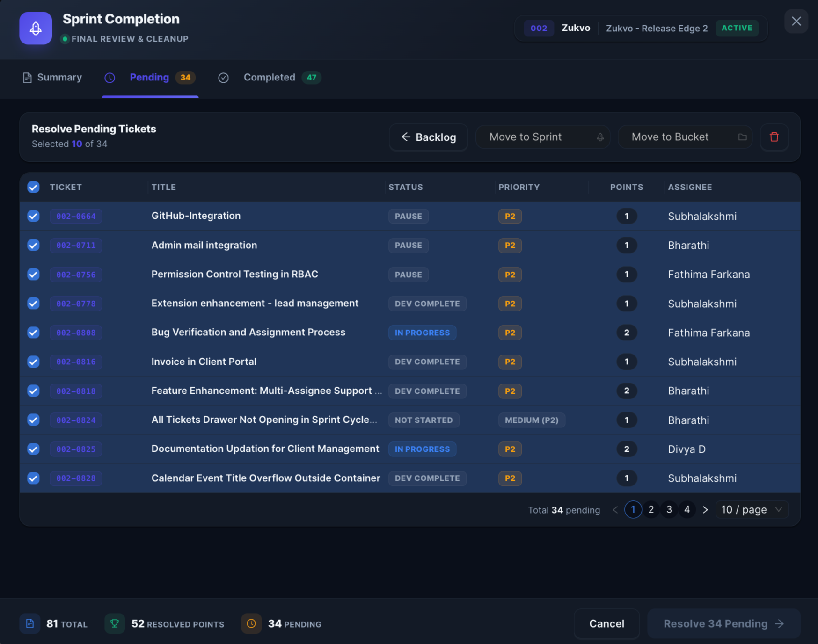Click 'Calendar Event Title Overflow Outside Container'
The width and height of the screenshot is (818, 644).
[x=265, y=478]
